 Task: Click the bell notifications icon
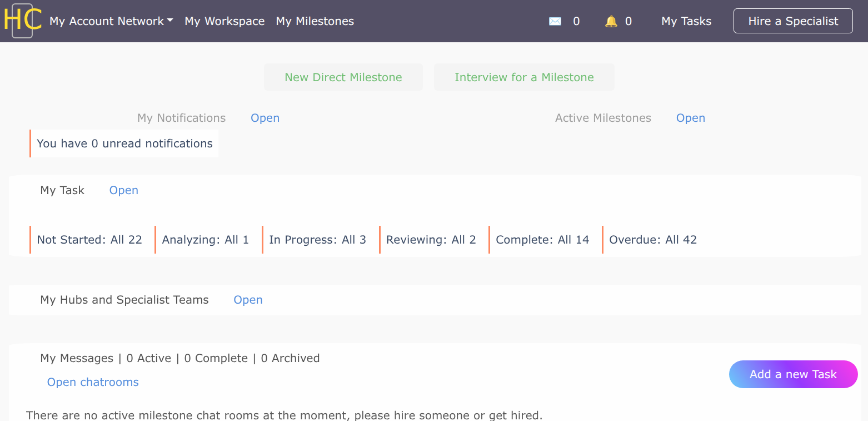click(x=611, y=21)
